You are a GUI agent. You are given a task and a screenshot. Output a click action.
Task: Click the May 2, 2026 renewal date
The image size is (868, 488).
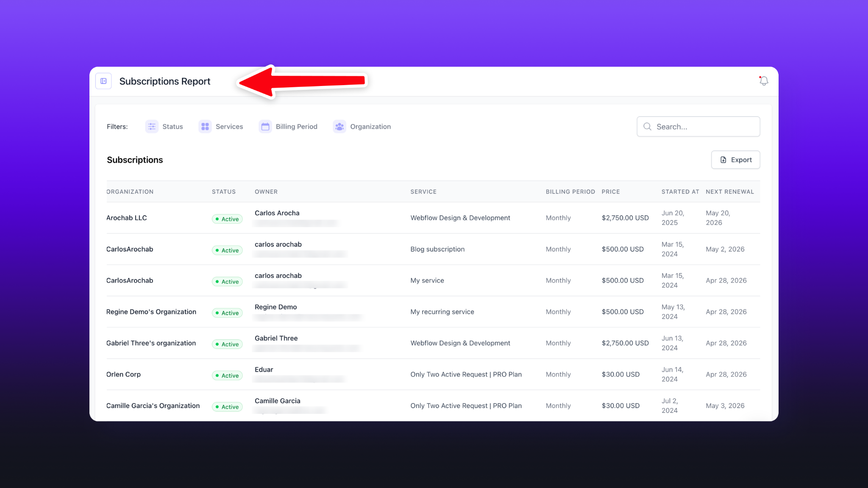(x=725, y=249)
